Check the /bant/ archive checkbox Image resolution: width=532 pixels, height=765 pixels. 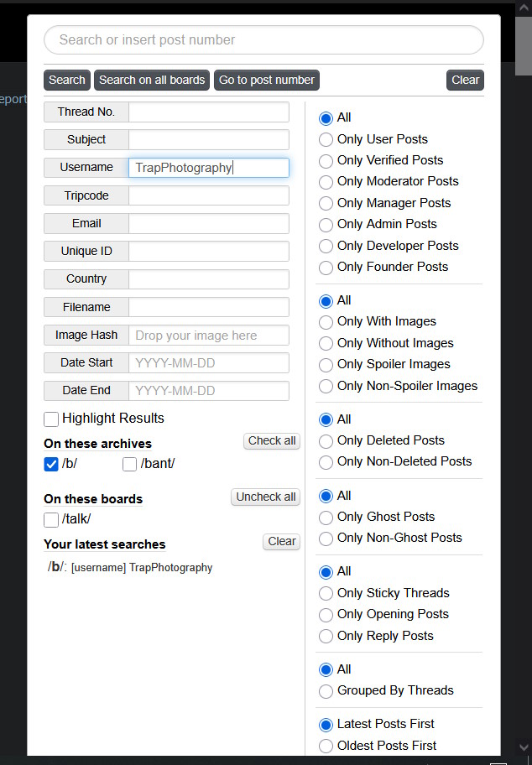[x=129, y=464]
